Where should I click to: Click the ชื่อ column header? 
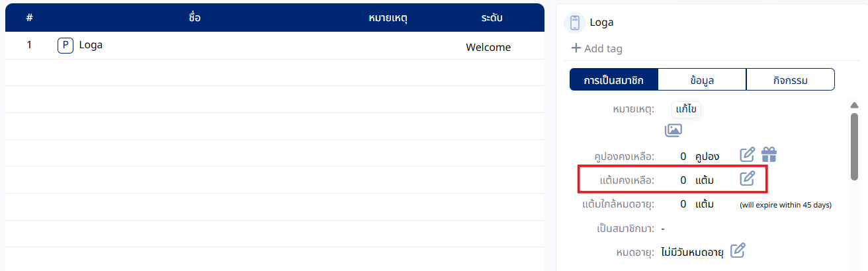[195, 18]
